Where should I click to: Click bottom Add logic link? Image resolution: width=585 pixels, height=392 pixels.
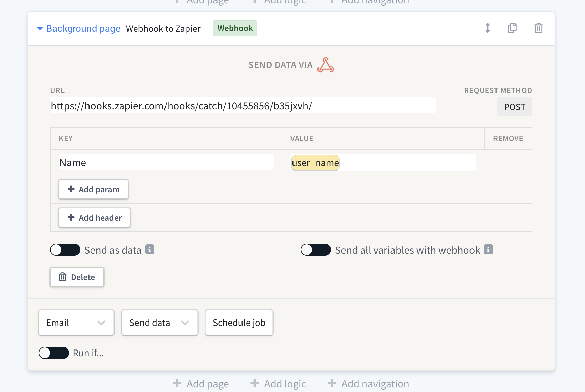278,384
